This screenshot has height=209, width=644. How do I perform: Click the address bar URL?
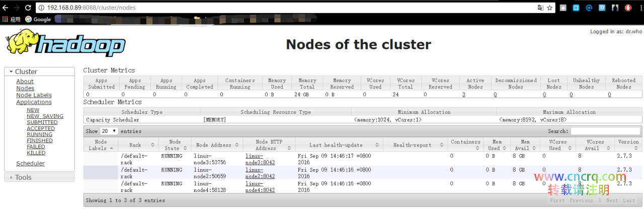[91, 8]
